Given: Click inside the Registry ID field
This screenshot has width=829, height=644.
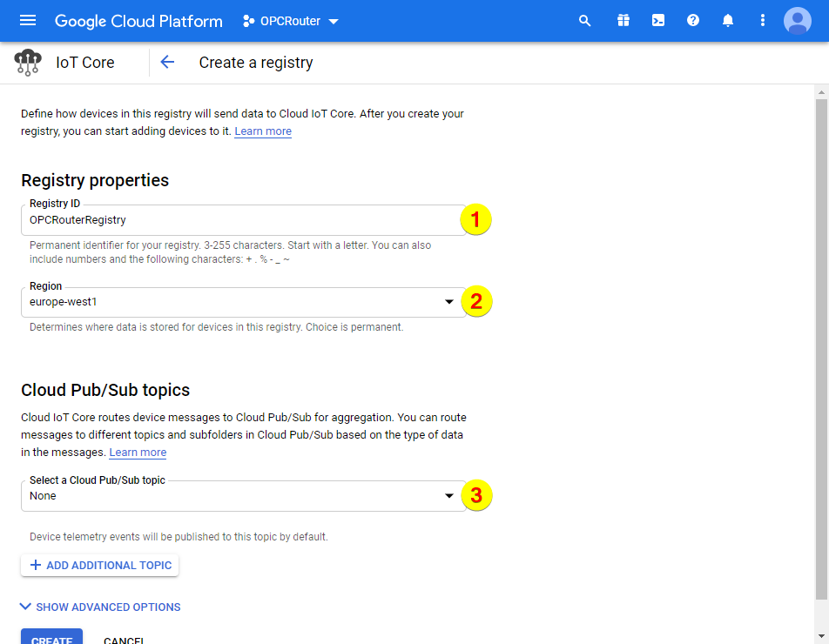Looking at the screenshot, I should pos(242,220).
